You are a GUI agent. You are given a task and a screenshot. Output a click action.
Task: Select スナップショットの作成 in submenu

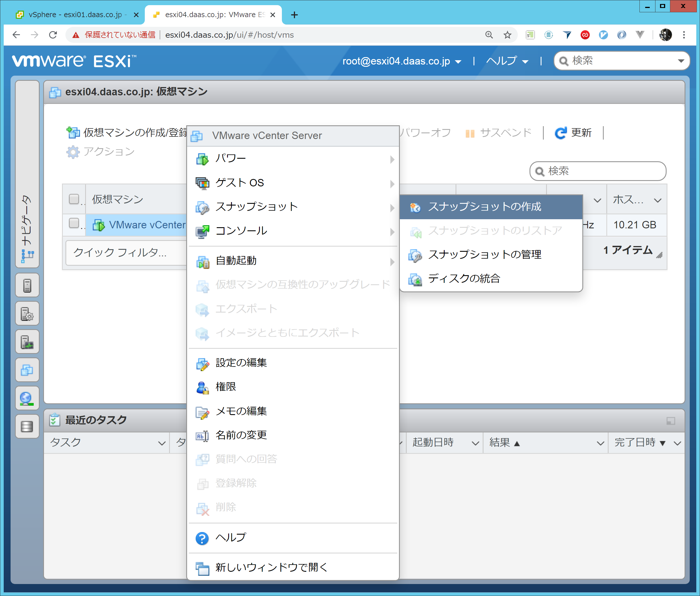(x=491, y=207)
